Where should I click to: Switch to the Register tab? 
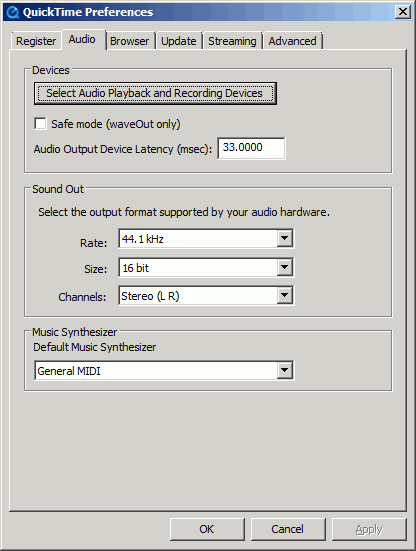click(36, 41)
